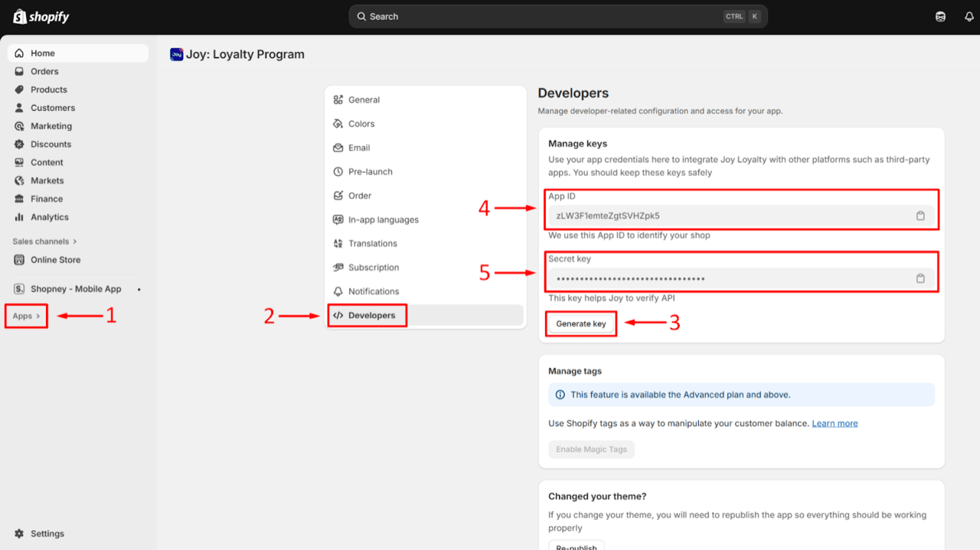The image size is (980, 550).
Task: Open the Home page in sidebar
Action: (x=78, y=54)
